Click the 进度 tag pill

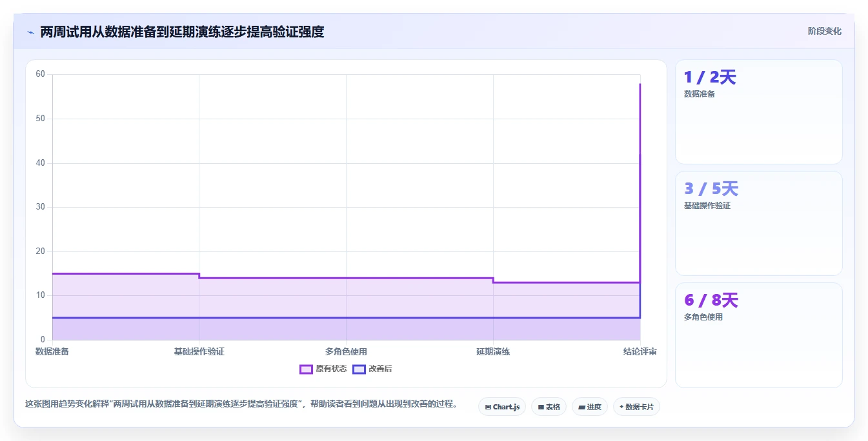coord(590,407)
